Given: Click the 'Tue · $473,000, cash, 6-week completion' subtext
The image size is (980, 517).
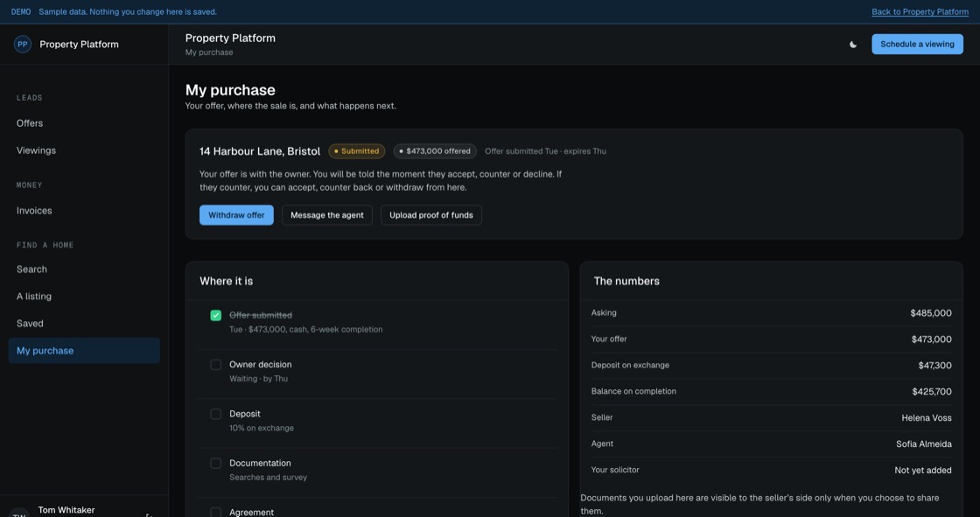Looking at the screenshot, I should click(305, 330).
